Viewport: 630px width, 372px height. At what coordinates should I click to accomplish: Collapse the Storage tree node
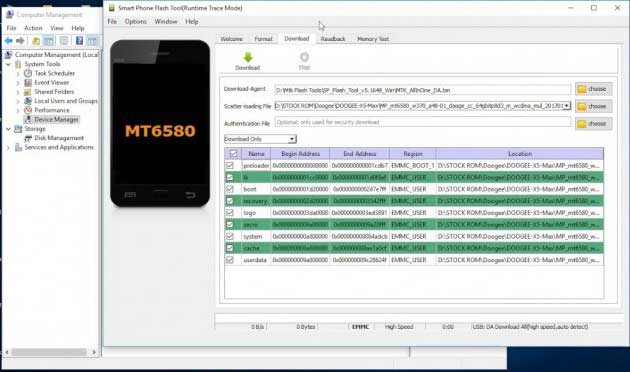coord(8,129)
